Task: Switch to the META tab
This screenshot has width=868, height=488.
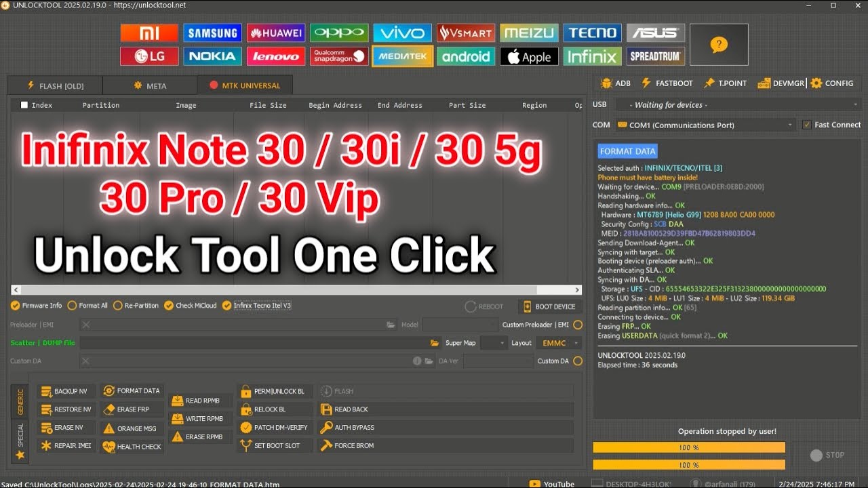Action: point(150,85)
